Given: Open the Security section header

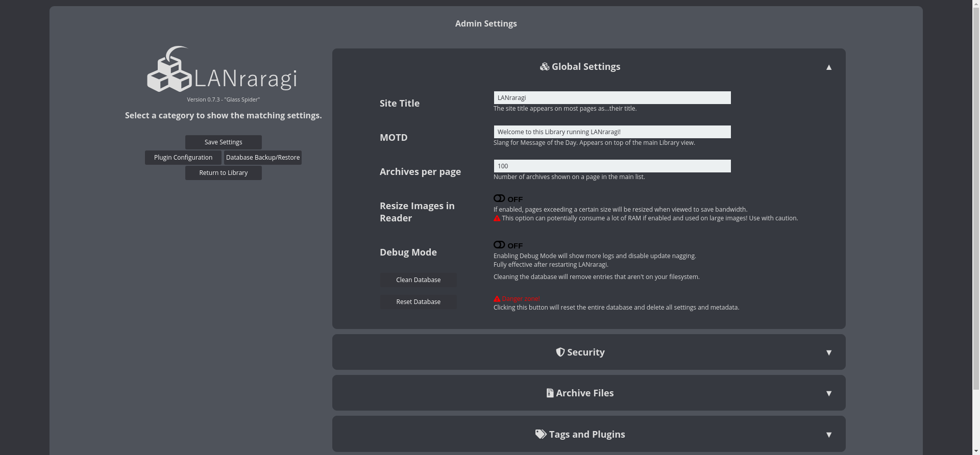Looking at the screenshot, I should [x=589, y=352].
